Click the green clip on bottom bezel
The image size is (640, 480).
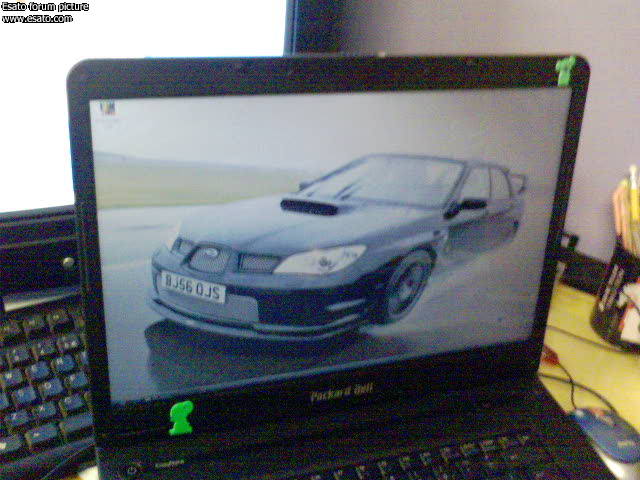tap(180, 416)
